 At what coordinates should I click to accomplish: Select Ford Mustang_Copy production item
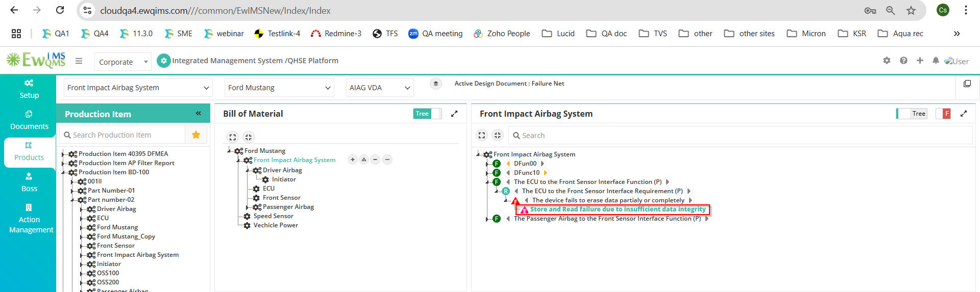click(126, 236)
